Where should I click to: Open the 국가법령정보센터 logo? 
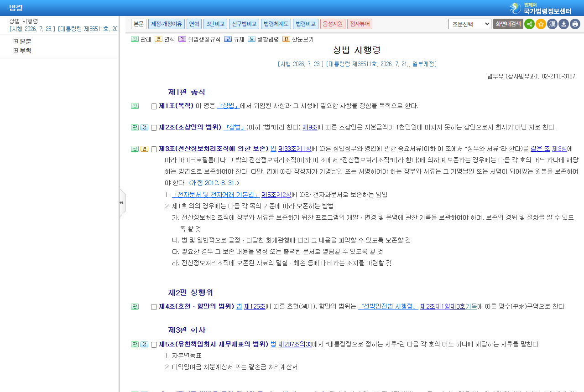point(541,8)
